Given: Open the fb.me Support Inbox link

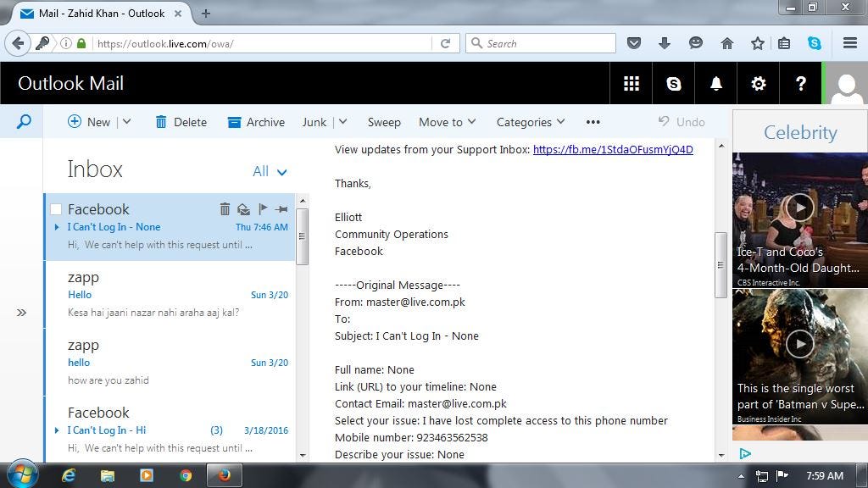Looking at the screenshot, I should coord(613,149).
